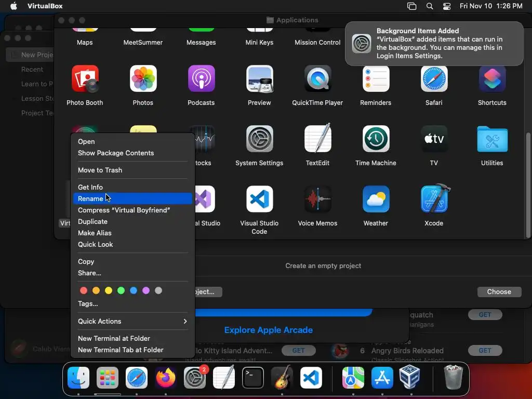Open Control Center in menu bar
532x399 pixels.
coord(447,6)
